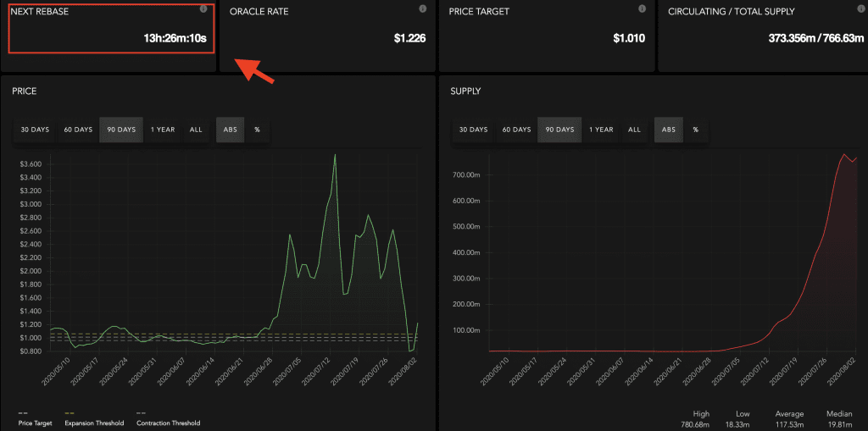This screenshot has height=431, width=868.
Task: Switch Supply chart to 1 Year
Action: 601,130
